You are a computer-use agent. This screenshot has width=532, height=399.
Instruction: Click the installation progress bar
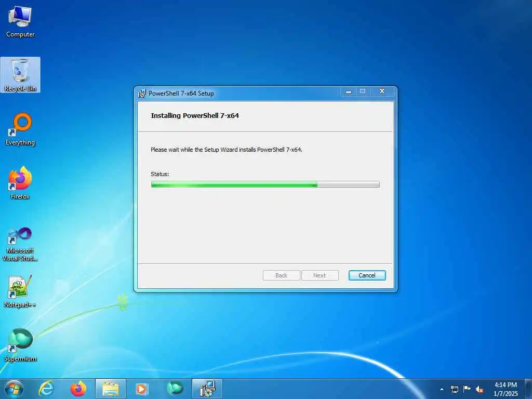click(x=265, y=184)
